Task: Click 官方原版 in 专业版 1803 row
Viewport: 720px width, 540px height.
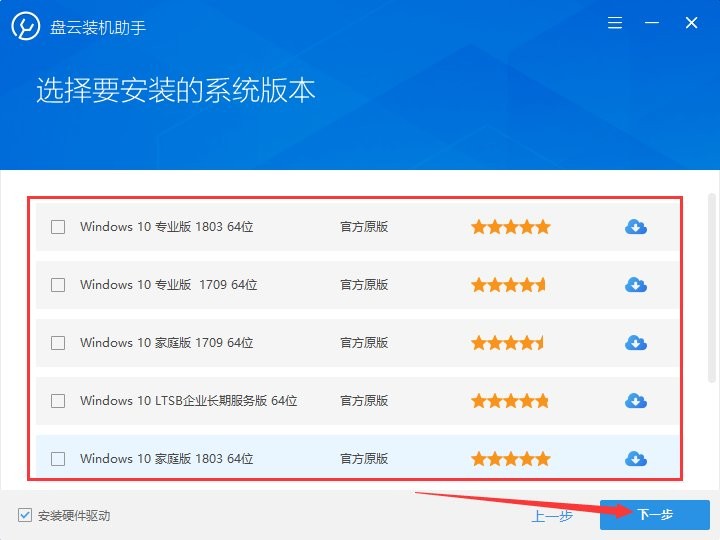Action: pyautogui.click(x=364, y=227)
